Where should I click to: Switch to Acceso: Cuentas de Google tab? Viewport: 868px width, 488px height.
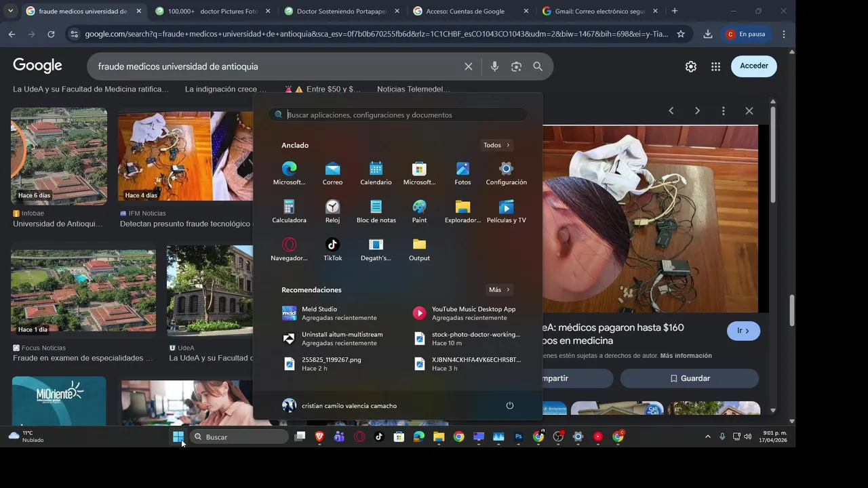click(471, 12)
